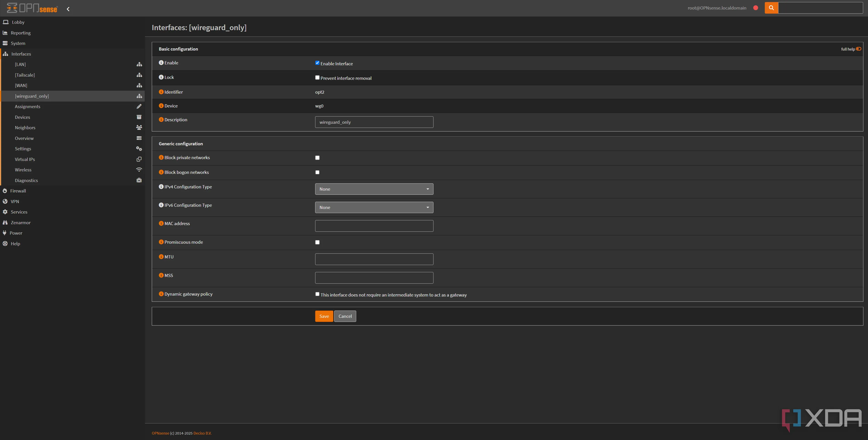Image resolution: width=868 pixels, height=440 pixels.
Task: Click the Diagnostics medkit icon
Action: click(139, 180)
